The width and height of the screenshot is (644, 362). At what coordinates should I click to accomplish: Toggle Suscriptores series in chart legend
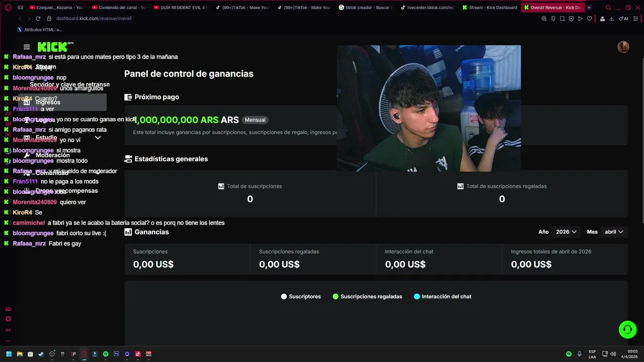point(301,297)
